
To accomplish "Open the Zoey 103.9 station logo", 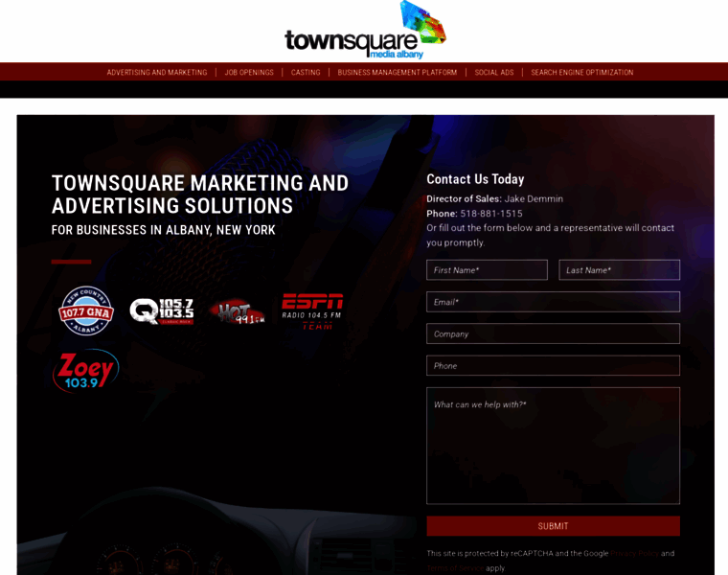I will (x=86, y=371).
